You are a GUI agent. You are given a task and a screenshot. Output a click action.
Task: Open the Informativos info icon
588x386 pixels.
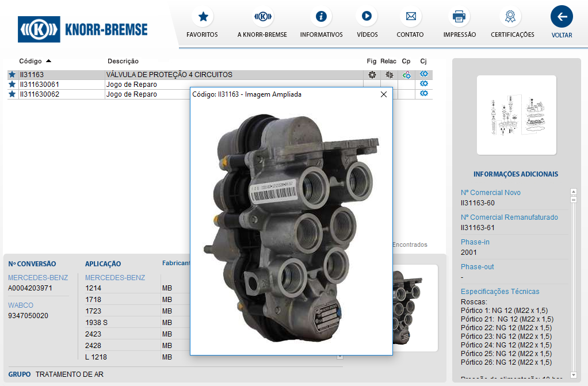321,17
